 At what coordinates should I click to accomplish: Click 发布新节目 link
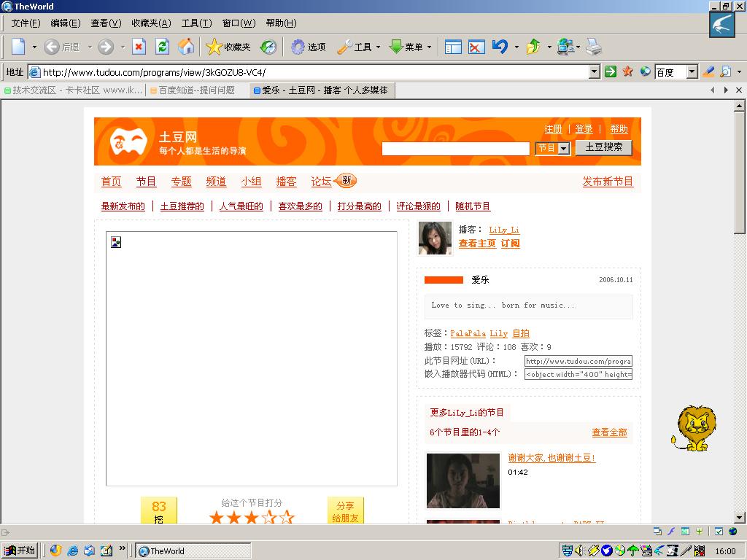click(608, 182)
